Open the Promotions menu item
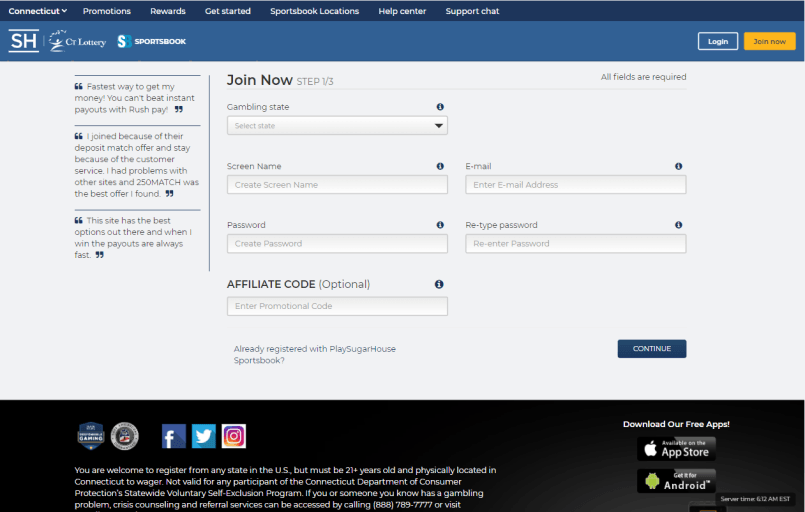 107,11
